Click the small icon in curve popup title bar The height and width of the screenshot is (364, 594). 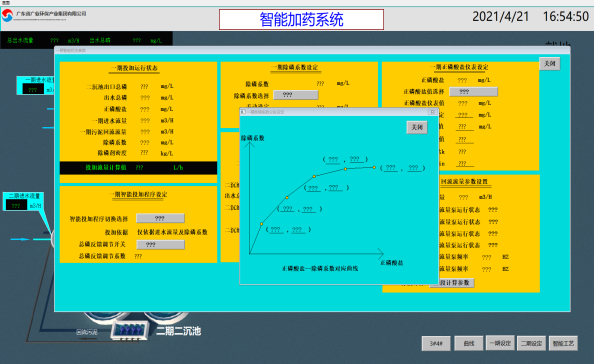(243, 112)
